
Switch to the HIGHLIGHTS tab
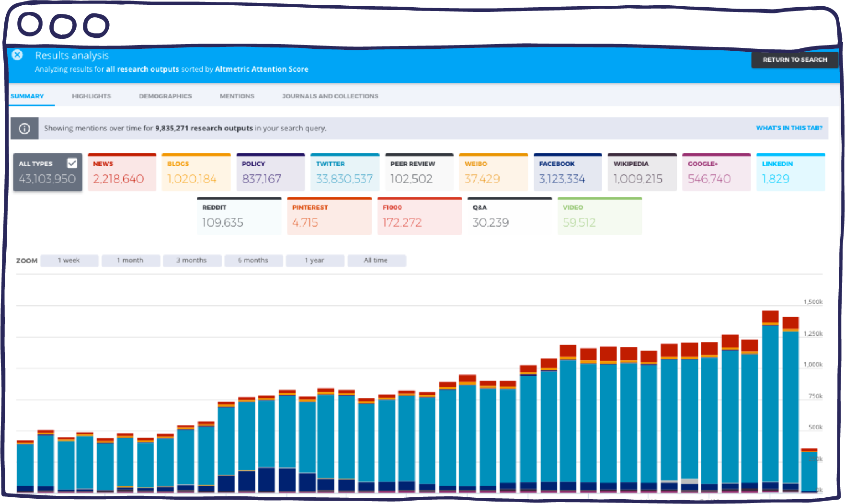91,96
